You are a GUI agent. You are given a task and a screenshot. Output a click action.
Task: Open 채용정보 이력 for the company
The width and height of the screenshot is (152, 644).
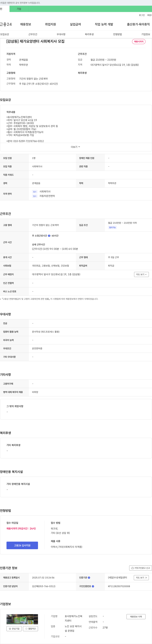pyautogui.click(x=136, y=617)
